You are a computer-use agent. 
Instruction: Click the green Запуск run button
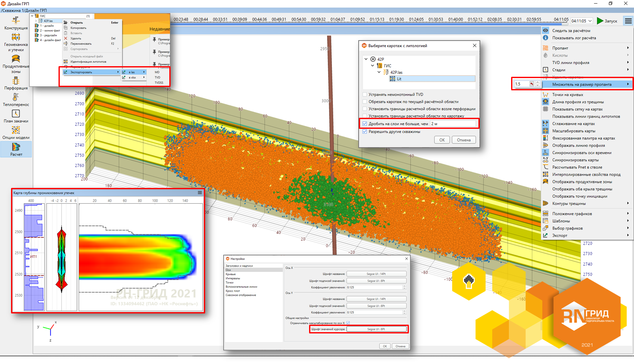[607, 21]
